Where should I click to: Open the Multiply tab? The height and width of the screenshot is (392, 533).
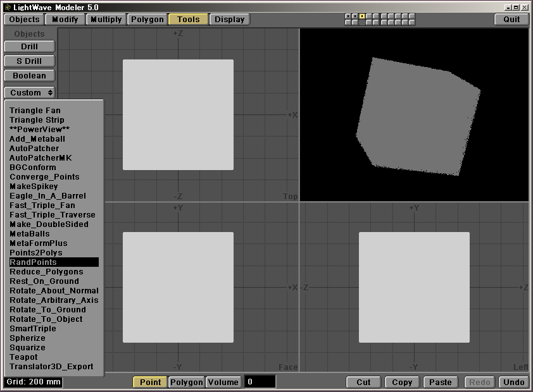pos(106,19)
